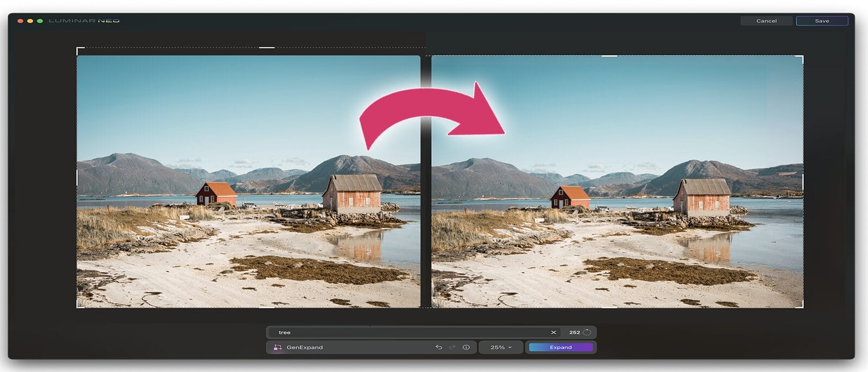868x372 pixels.
Task: Click the Luminar Neo logo title
Action: coord(84,21)
